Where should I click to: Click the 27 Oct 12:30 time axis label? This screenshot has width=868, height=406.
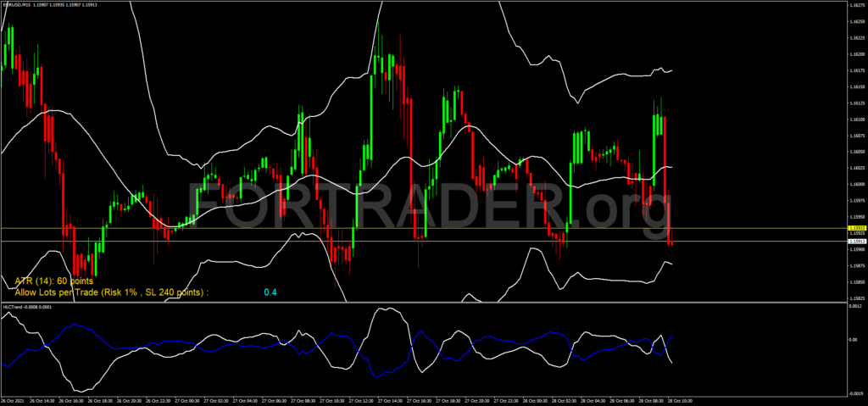tap(359, 400)
